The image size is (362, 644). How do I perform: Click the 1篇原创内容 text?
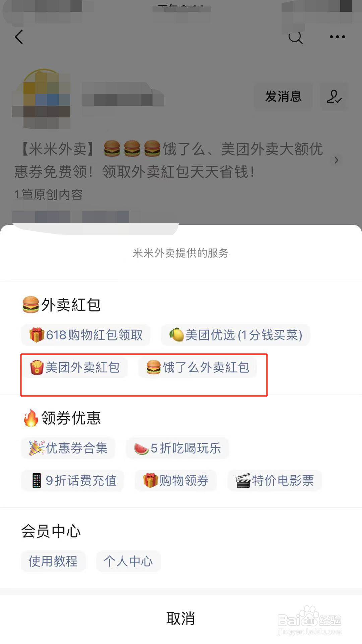tap(49, 195)
